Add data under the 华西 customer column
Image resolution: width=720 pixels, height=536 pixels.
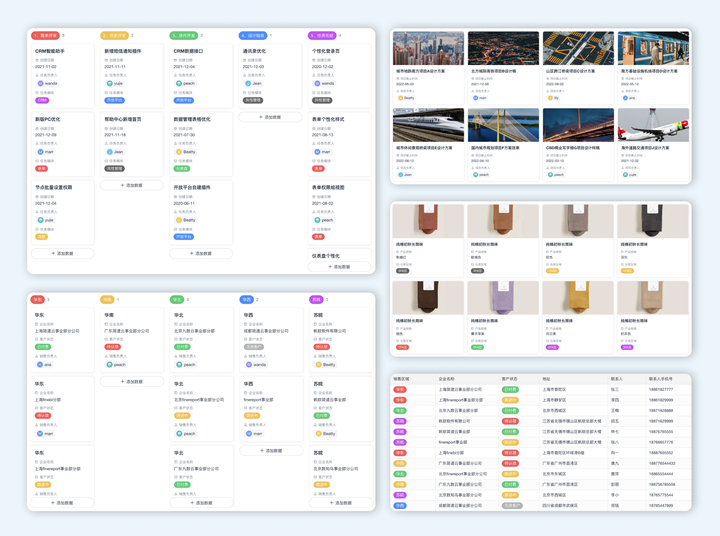(271, 451)
